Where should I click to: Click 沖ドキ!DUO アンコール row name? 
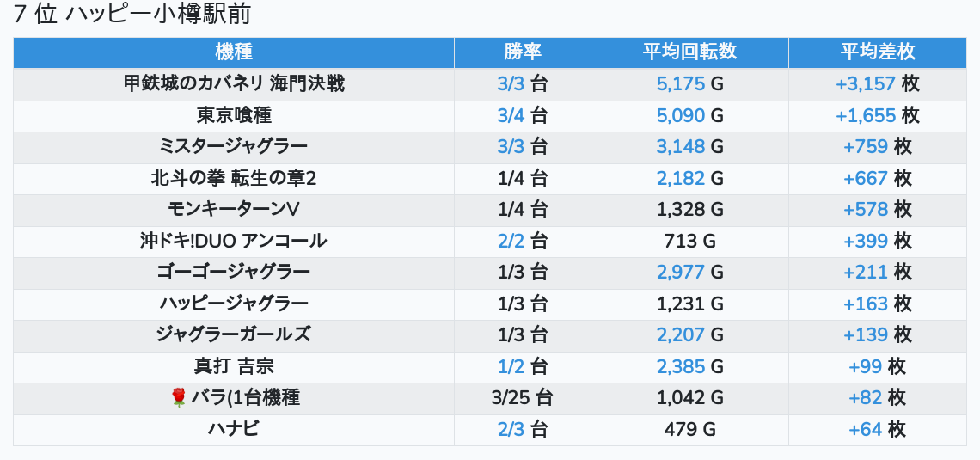point(234,241)
